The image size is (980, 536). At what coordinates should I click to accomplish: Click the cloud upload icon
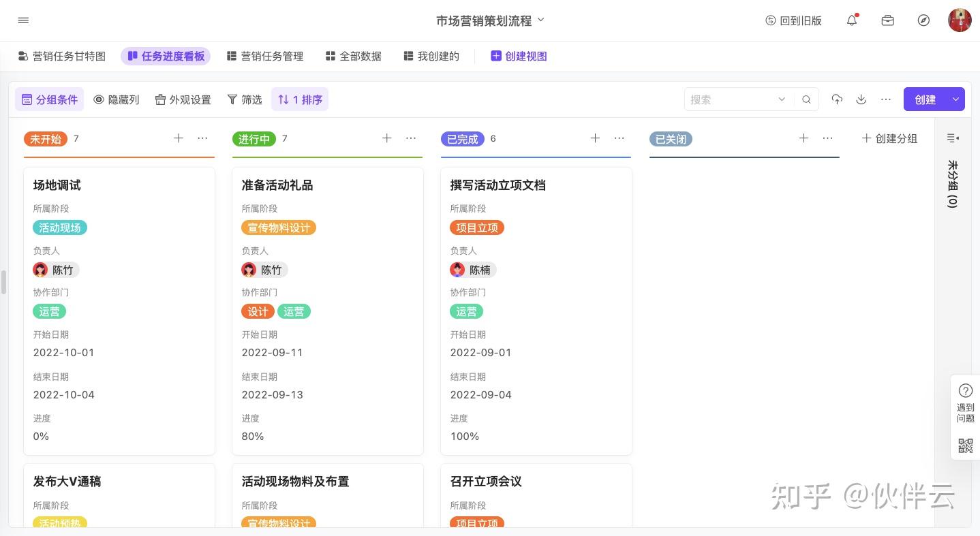837,99
